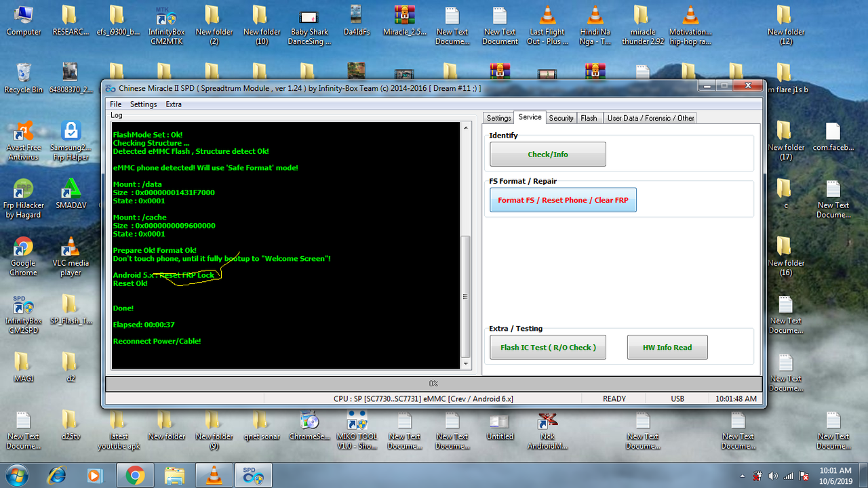This screenshot has width=868, height=488.
Task: Select the Nck AndroidM shortcut icon
Action: pyautogui.click(x=547, y=430)
